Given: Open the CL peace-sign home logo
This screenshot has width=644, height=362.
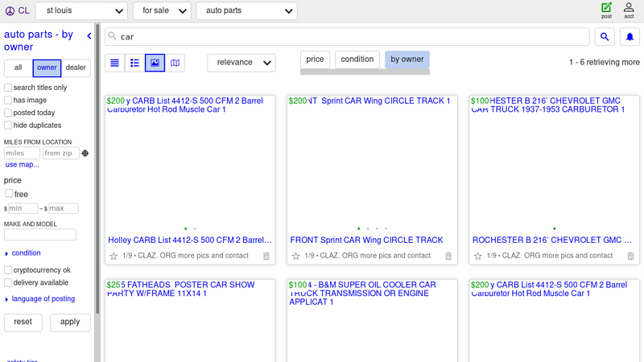Looking at the screenshot, I should coord(17,10).
